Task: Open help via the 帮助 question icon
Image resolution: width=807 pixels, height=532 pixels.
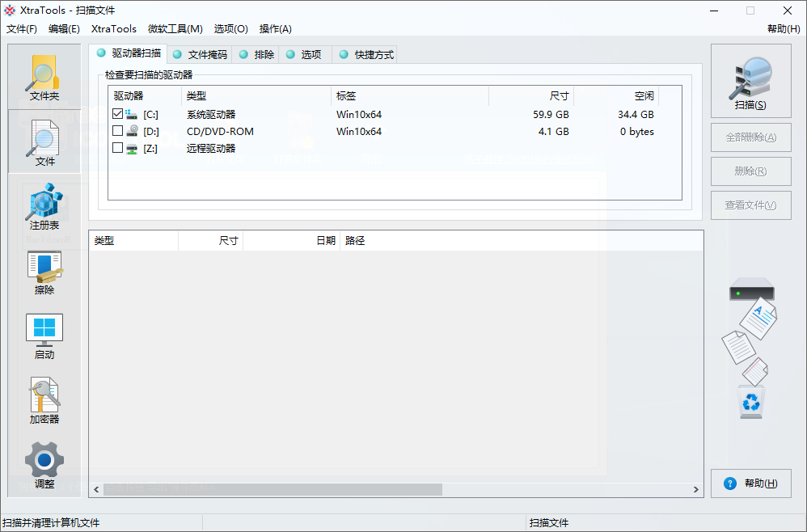Action: tap(732, 483)
